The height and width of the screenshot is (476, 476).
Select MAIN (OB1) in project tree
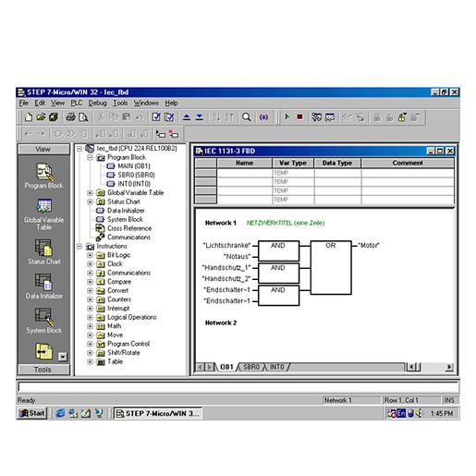[x=134, y=166]
